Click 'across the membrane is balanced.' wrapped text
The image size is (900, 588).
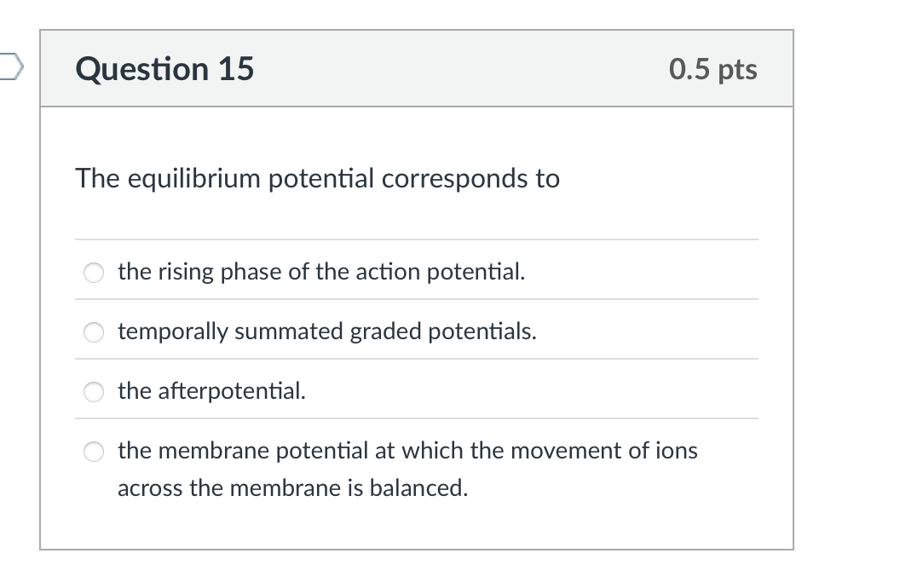coord(293,488)
